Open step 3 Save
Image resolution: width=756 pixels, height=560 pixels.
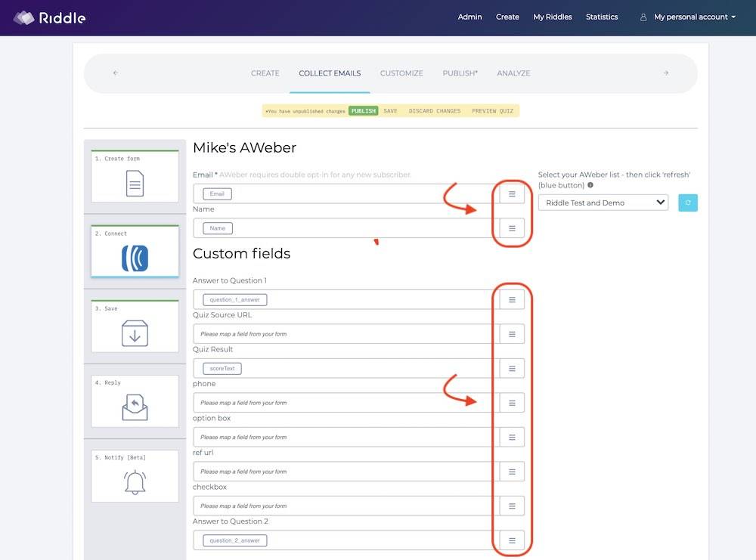tap(135, 326)
